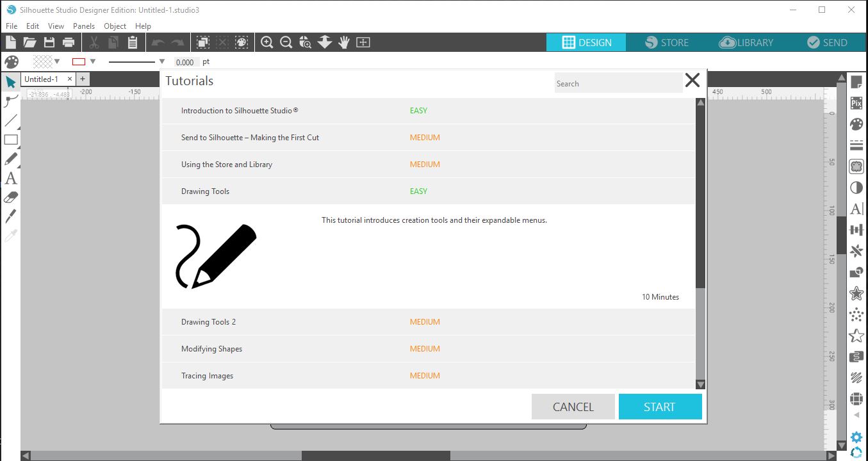
Task: Click the Select All icon
Action: click(203, 42)
